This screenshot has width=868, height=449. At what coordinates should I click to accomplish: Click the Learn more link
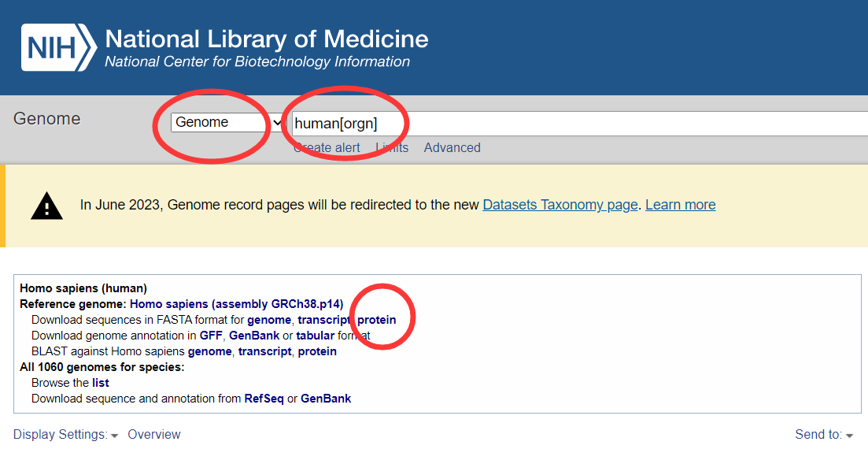point(681,205)
